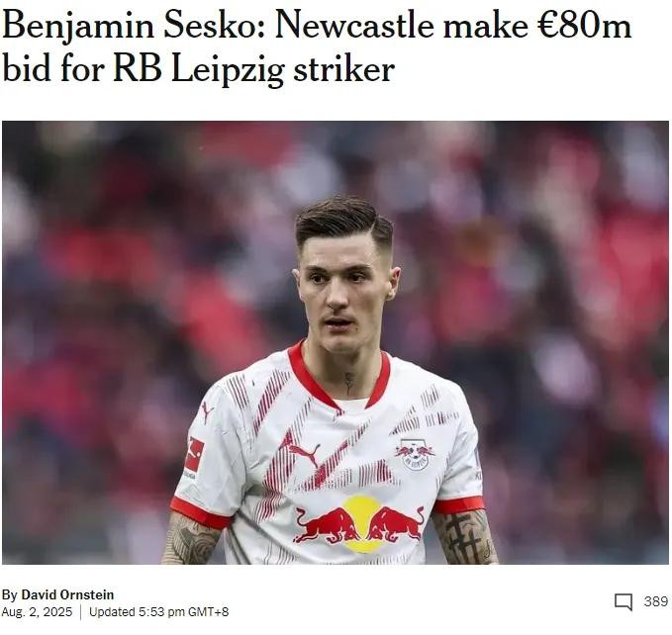672x635 pixels.
Task: Click the player's face in the photo
Action: [344, 296]
